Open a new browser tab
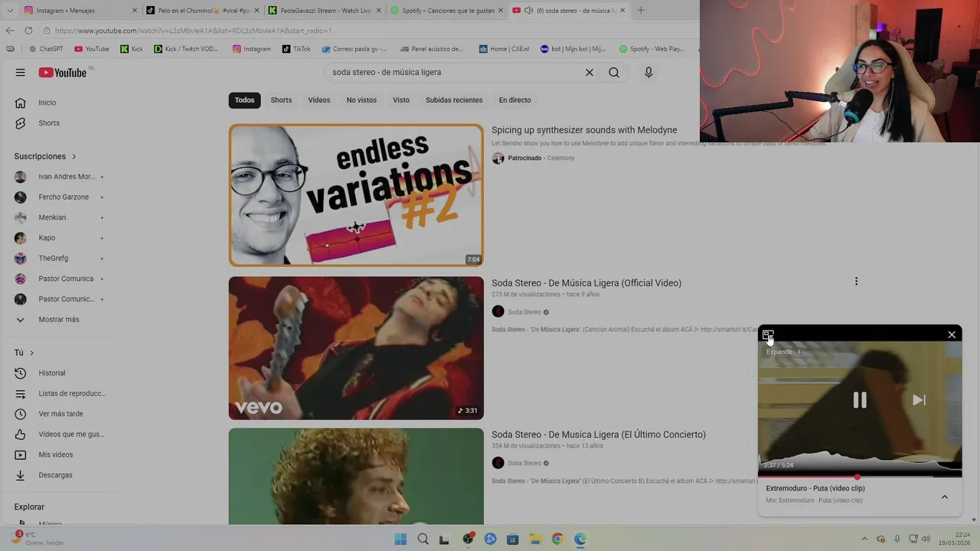Image resolution: width=980 pixels, height=551 pixels. (641, 11)
